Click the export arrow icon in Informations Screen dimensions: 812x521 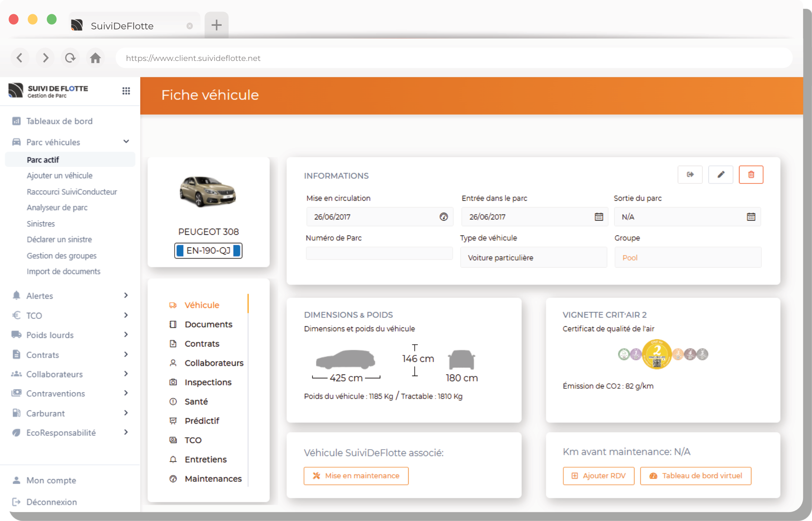(x=690, y=175)
